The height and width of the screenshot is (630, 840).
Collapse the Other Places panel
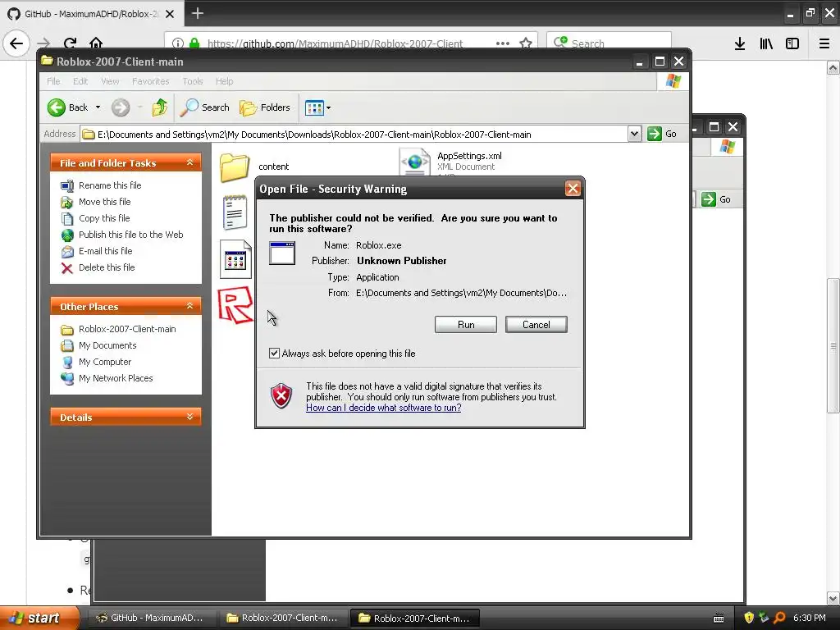(189, 306)
